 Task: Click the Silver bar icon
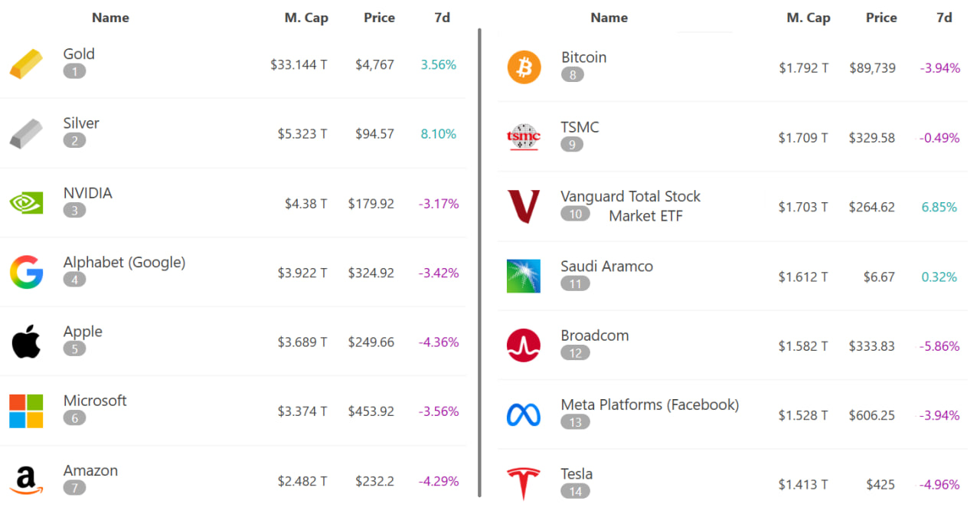click(26, 133)
